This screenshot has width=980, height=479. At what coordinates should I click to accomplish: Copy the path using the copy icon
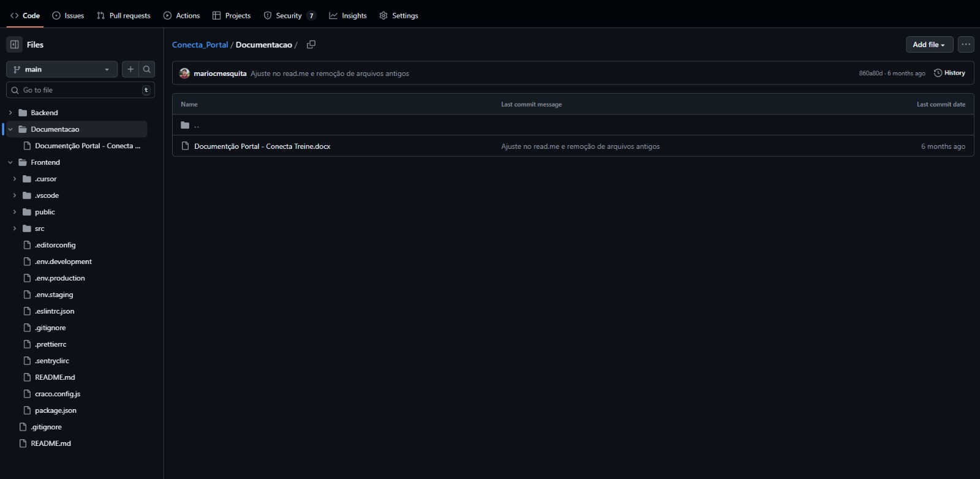311,45
